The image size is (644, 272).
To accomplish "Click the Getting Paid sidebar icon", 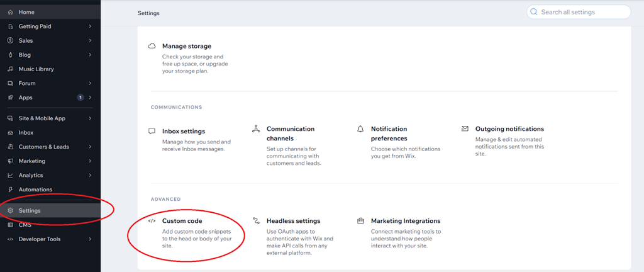I will (x=11, y=26).
